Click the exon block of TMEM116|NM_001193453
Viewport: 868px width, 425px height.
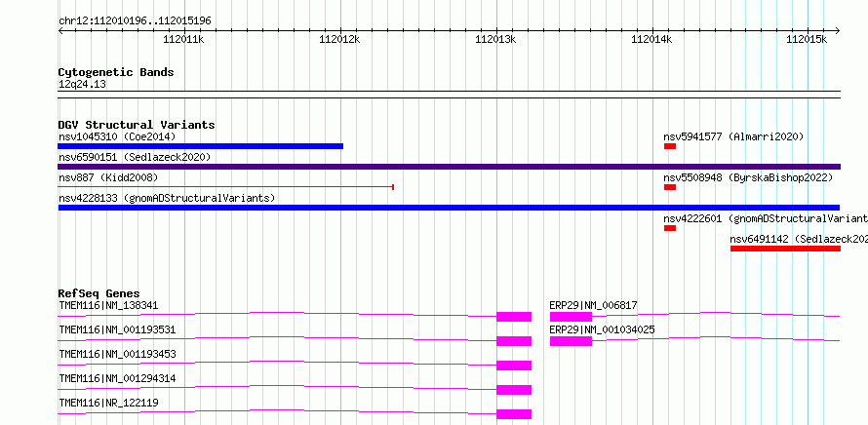(514, 366)
